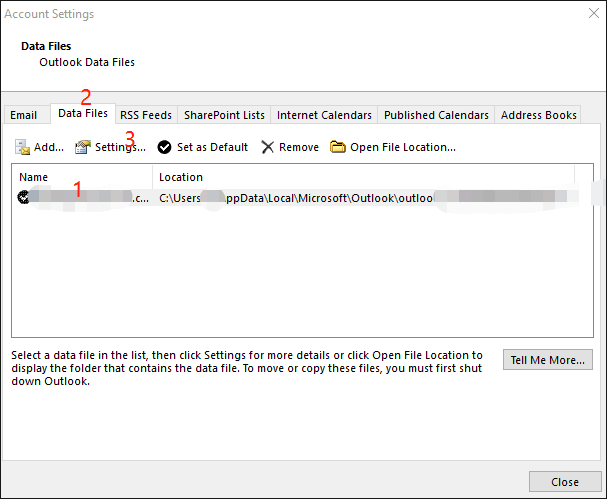Go to the SharePoint Lists tab
This screenshot has width=607, height=499.
(224, 115)
